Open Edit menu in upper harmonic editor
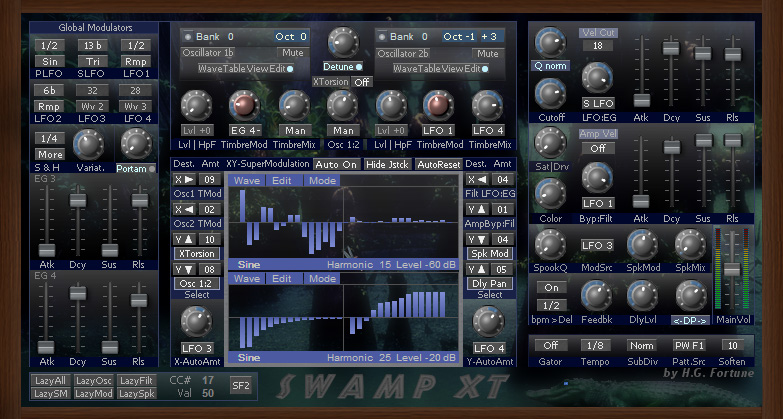The width and height of the screenshot is (783, 419). pyautogui.click(x=282, y=181)
